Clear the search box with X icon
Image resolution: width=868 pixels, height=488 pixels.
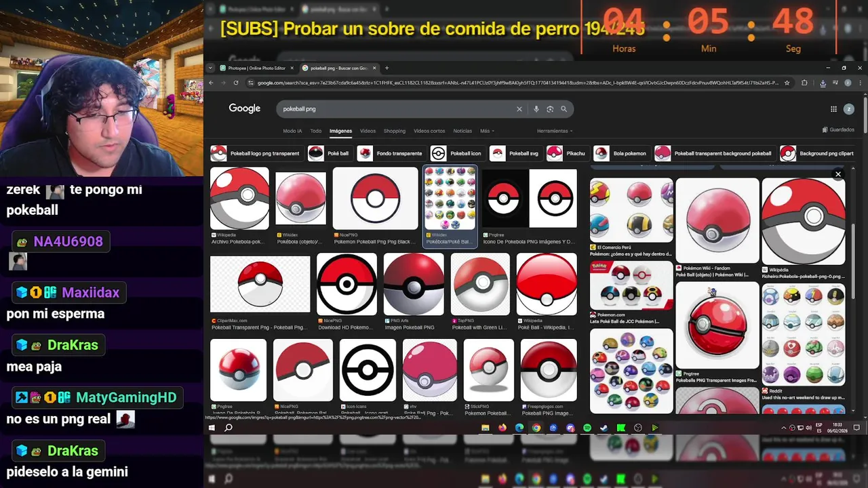click(x=519, y=109)
